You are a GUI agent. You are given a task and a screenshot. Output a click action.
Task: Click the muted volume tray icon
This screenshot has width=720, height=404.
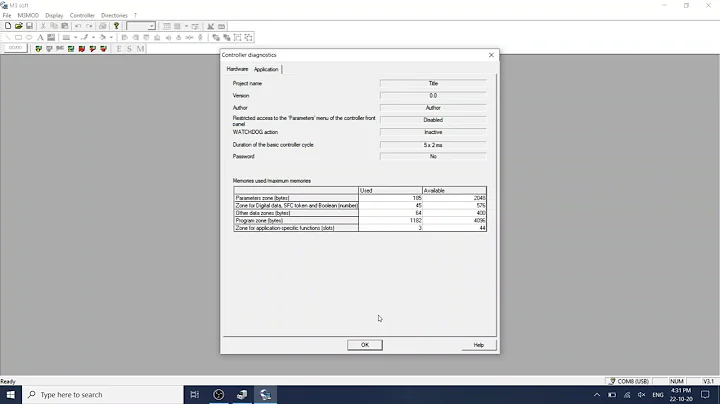point(641,395)
